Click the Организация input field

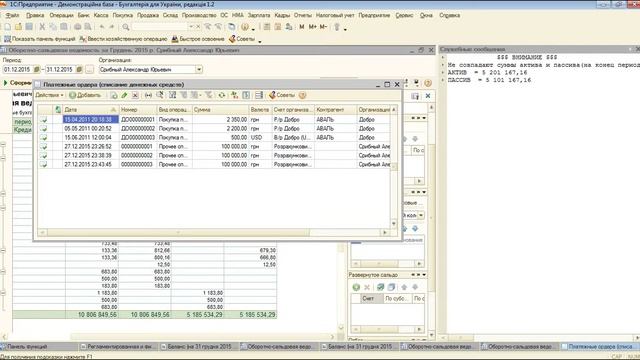point(147,69)
